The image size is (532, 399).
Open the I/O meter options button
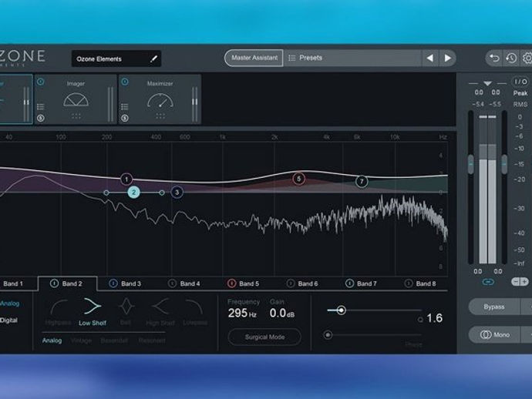(x=520, y=82)
